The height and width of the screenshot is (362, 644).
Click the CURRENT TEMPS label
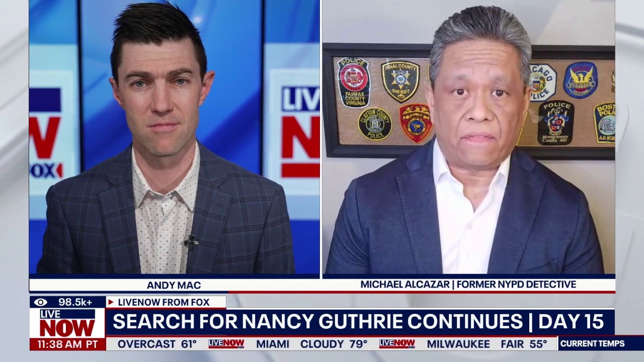(x=592, y=344)
